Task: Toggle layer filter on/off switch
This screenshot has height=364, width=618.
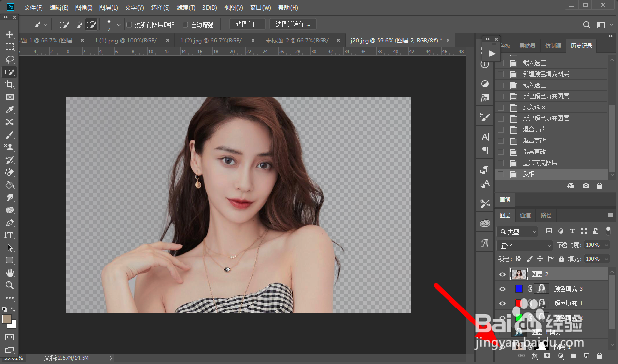Action: pos(608,231)
